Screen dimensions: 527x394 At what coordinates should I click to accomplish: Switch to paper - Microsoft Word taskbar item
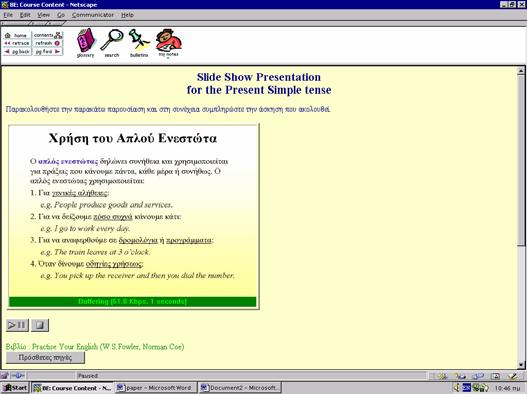pos(155,388)
